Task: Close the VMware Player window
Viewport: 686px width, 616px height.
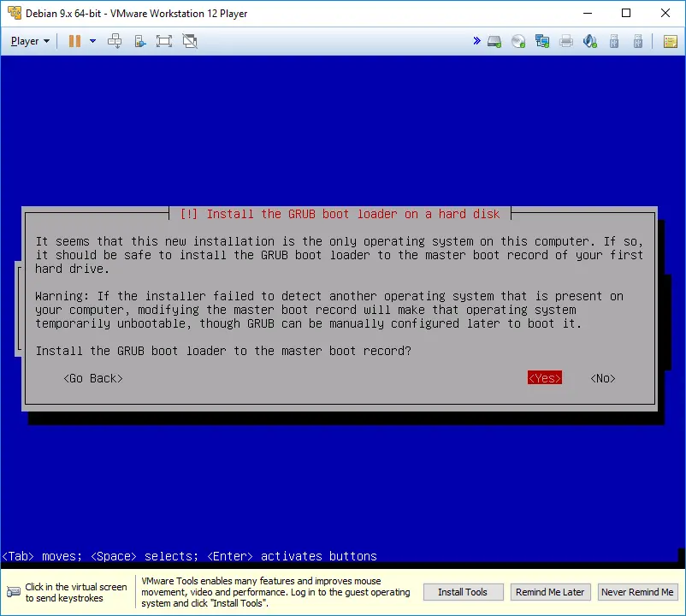Action: pos(665,13)
